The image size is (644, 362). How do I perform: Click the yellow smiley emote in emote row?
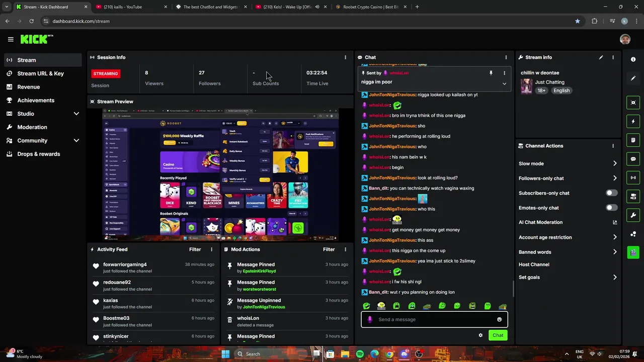click(381, 306)
